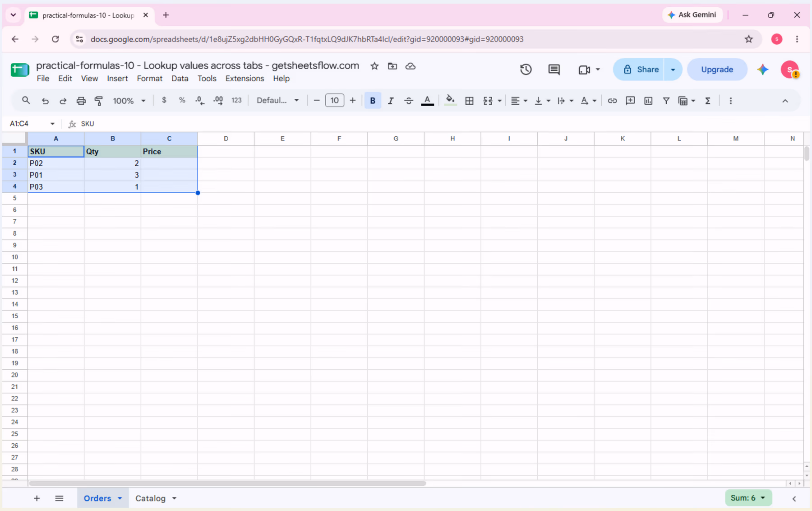Insert chart icon in toolbar
This screenshot has height=511, width=812.
point(648,101)
